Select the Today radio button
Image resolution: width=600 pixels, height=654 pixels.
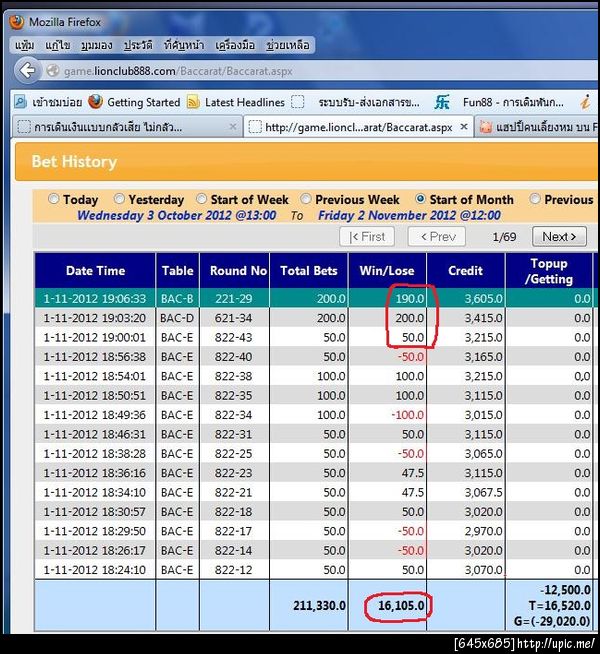click(53, 199)
